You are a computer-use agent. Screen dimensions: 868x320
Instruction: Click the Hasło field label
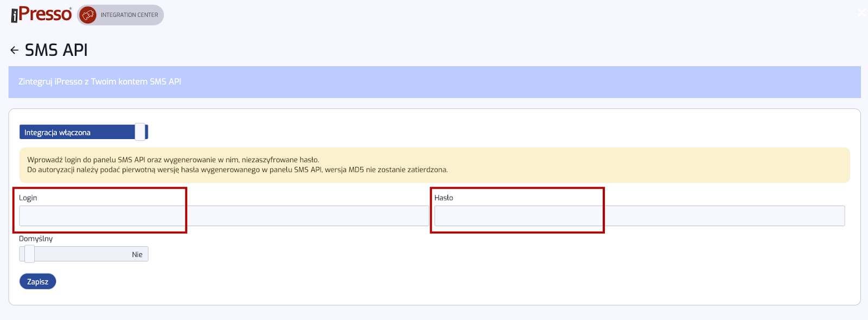coord(444,197)
